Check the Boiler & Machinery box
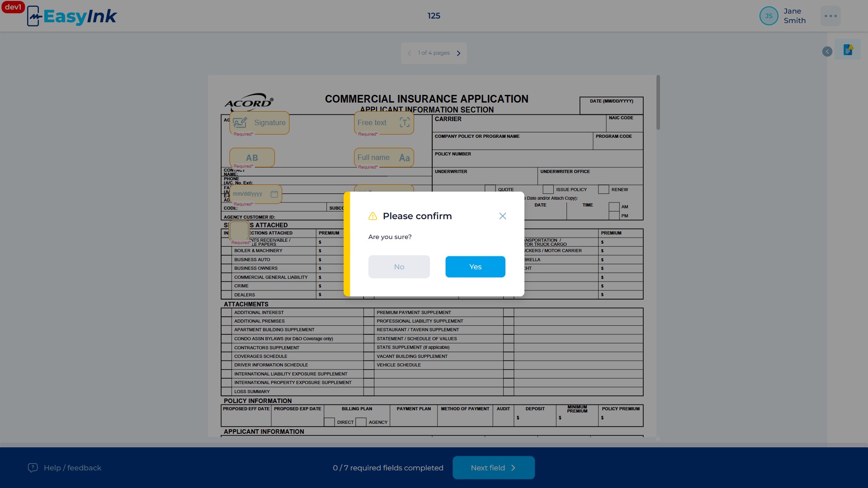This screenshot has height=488, width=868. [226, 251]
